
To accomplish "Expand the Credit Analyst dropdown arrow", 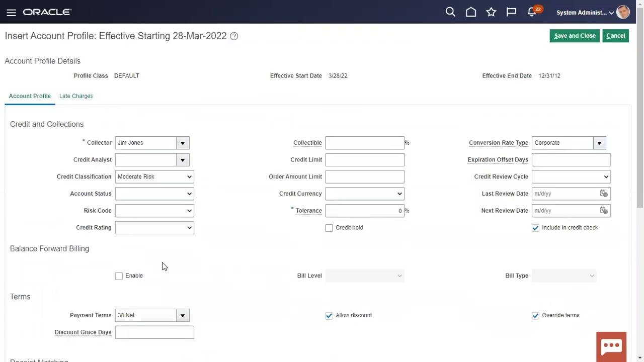I will pyautogui.click(x=183, y=160).
